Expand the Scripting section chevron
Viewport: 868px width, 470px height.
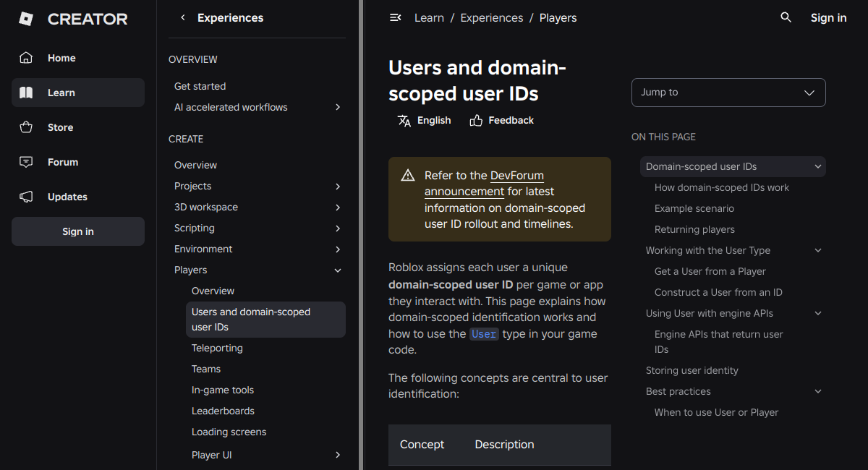click(x=338, y=228)
